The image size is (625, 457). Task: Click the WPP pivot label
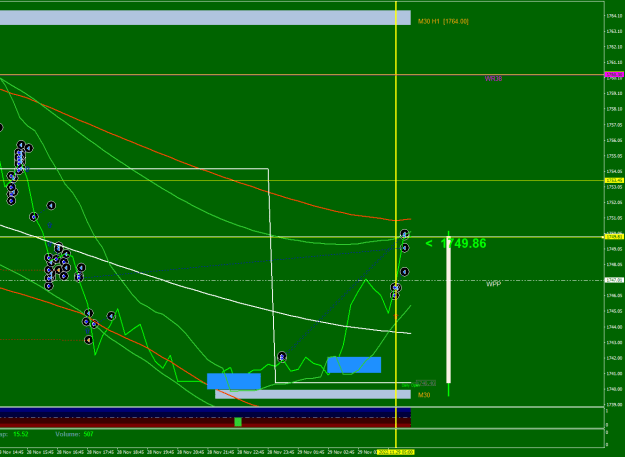click(x=493, y=284)
